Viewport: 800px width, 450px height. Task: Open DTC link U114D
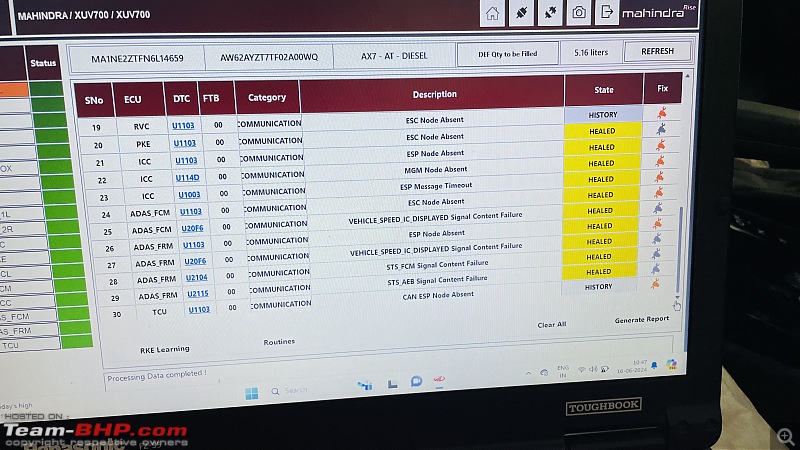click(187, 178)
